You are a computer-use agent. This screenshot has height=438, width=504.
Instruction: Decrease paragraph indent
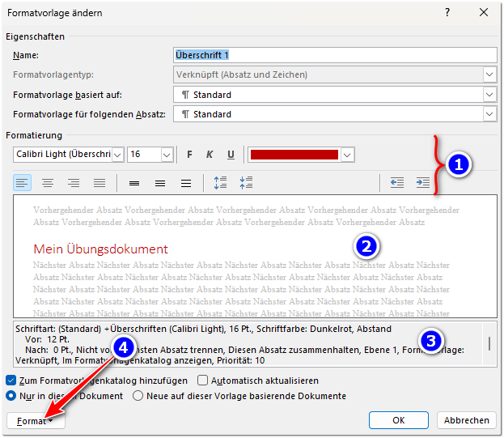pos(397,183)
